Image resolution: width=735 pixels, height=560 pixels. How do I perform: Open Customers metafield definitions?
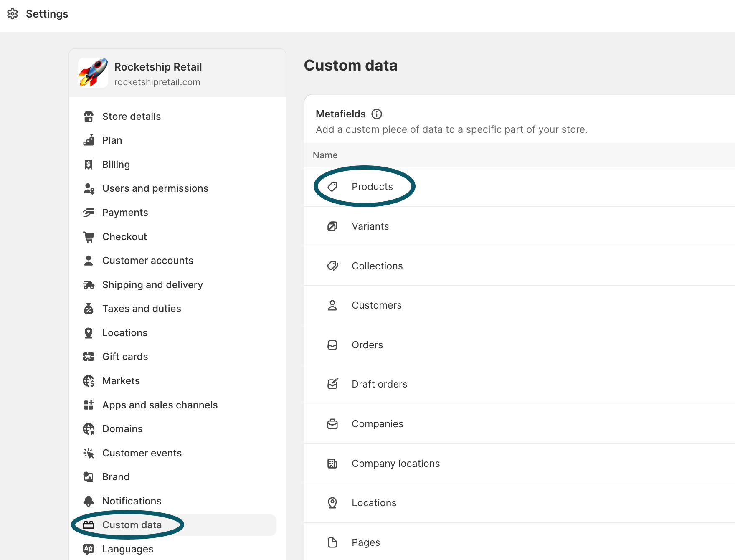pos(376,305)
